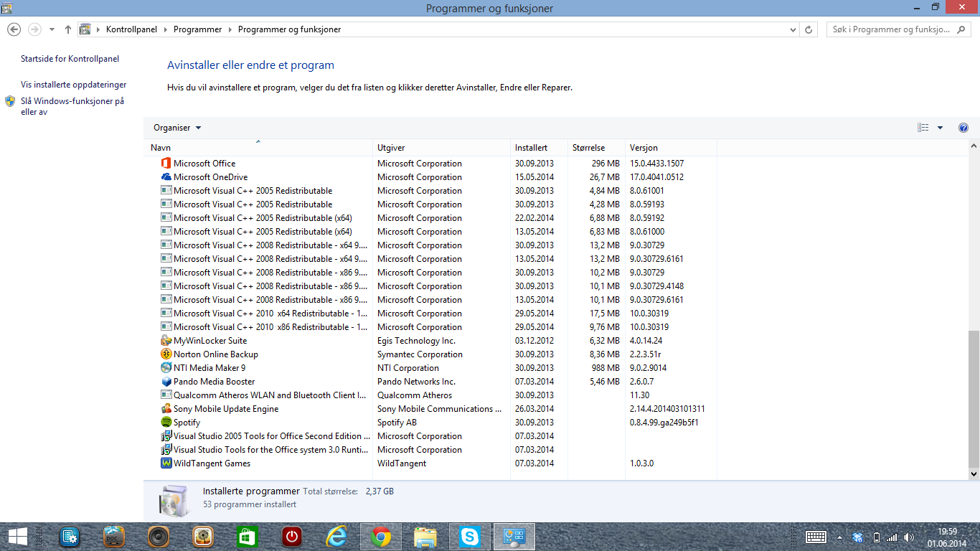Click the NTI Media Maker 9 icon

coord(166,368)
